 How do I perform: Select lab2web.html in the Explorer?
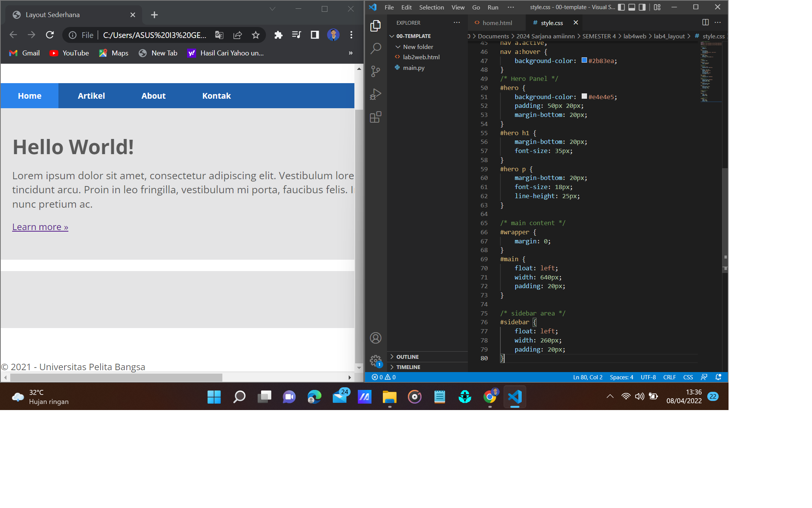[x=421, y=57]
